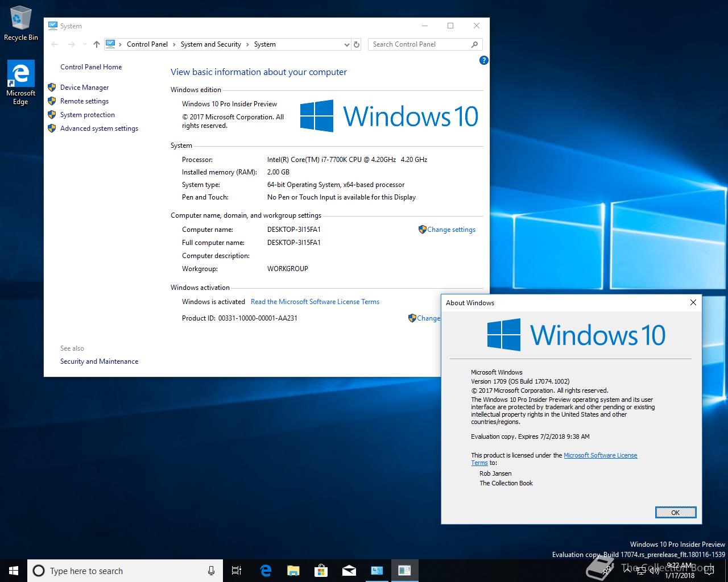Open Task View on taskbar
Viewport: 728px width, 582px height.
click(x=237, y=571)
